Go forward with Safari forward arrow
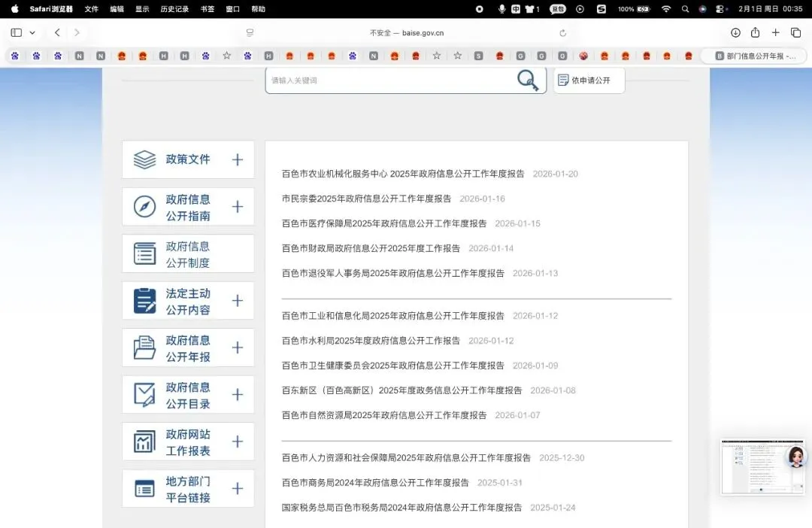The width and height of the screenshot is (812, 528). click(x=77, y=32)
